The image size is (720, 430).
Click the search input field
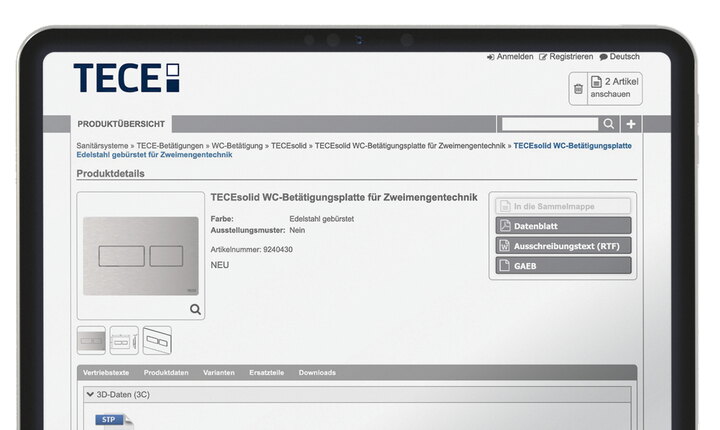(x=549, y=124)
